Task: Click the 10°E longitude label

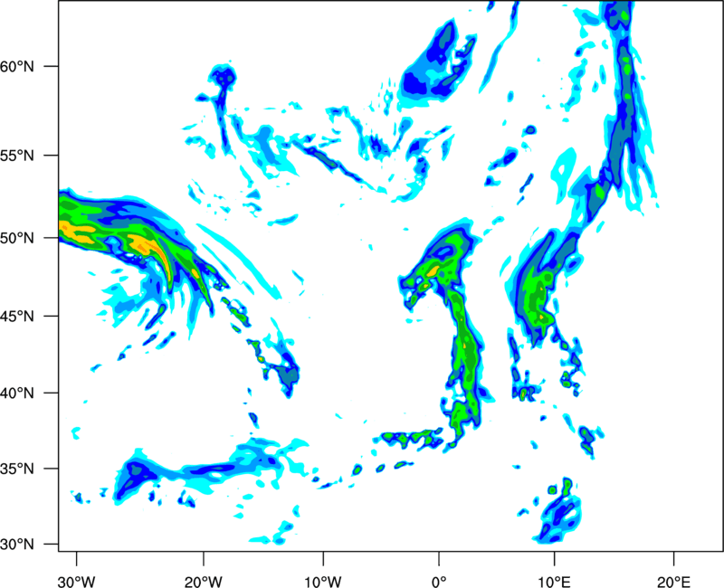Action: coord(554,582)
